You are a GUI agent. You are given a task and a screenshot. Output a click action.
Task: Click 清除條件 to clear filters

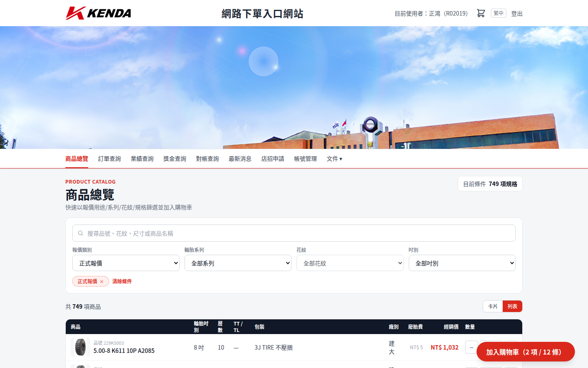click(122, 281)
